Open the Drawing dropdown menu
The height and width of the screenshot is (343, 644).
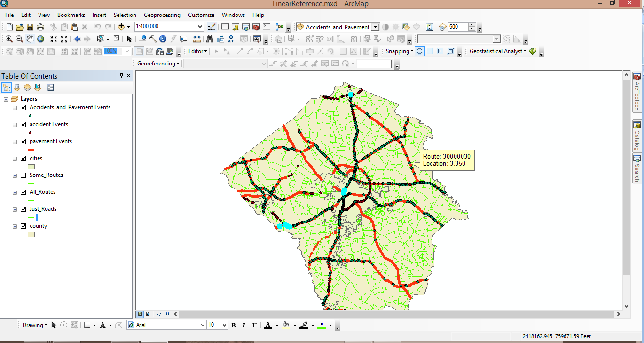point(34,325)
